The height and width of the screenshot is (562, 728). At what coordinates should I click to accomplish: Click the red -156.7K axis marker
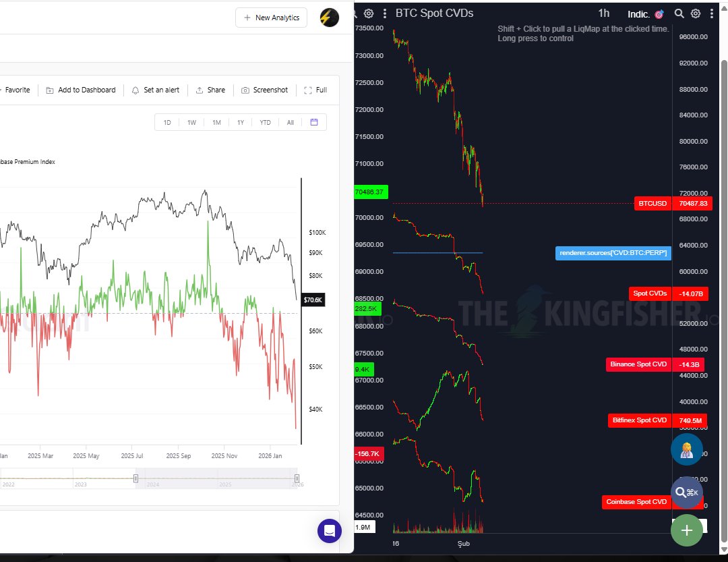point(369,453)
